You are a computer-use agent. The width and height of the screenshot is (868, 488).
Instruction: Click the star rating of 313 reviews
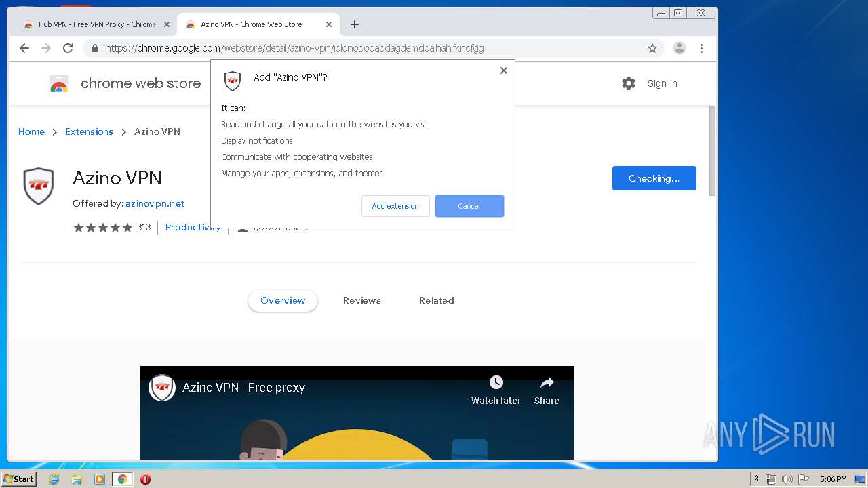click(112, 228)
